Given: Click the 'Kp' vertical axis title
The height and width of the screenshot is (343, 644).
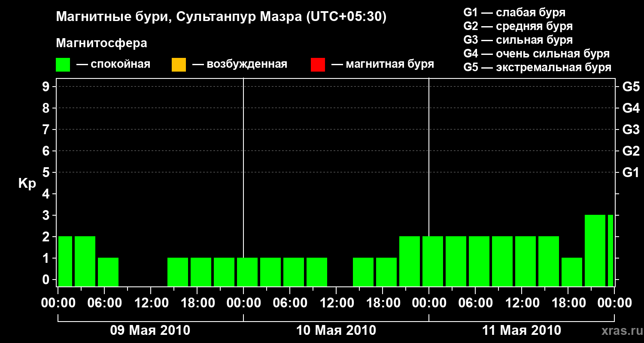Looking at the screenshot, I should 27,184.
